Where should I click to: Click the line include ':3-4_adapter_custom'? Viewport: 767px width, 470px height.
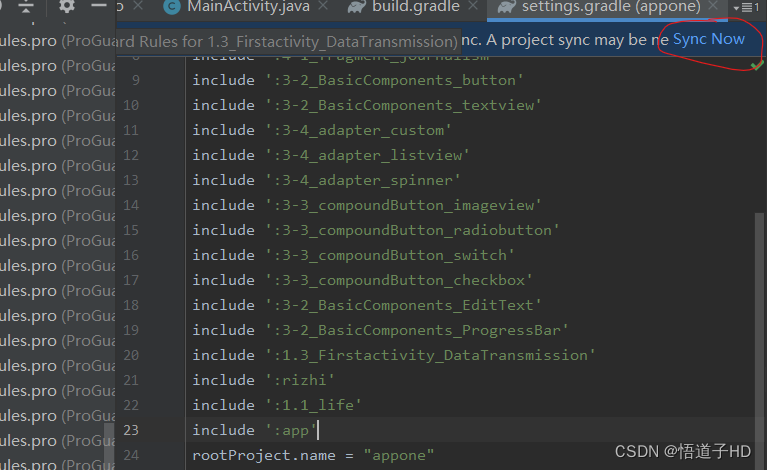321,130
